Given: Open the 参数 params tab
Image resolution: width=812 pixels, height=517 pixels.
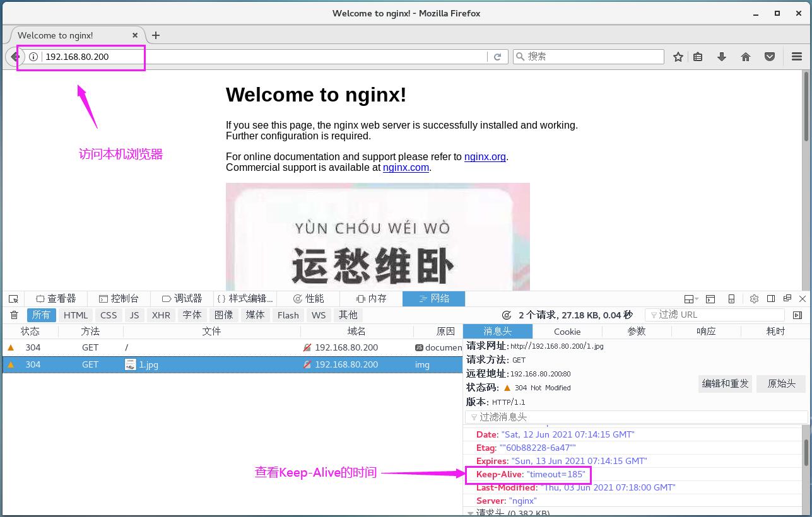Looking at the screenshot, I should click(x=637, y=331).
